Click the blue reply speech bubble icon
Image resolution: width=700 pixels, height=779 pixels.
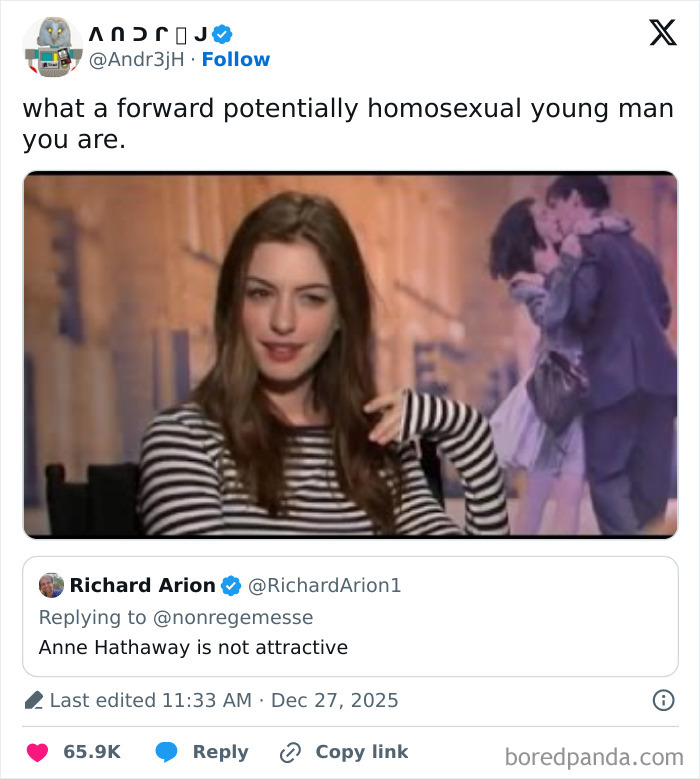(166, 752)
